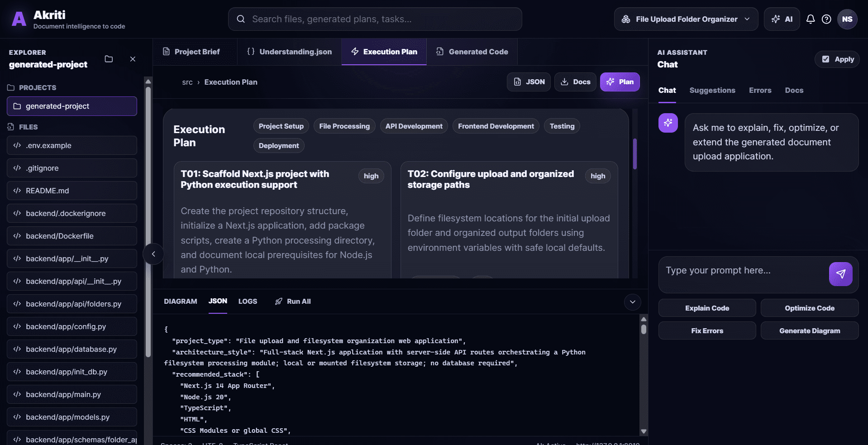Filter by Frontend Development chip
Viewport: 868px width, 445px height.
click(496, 126)
